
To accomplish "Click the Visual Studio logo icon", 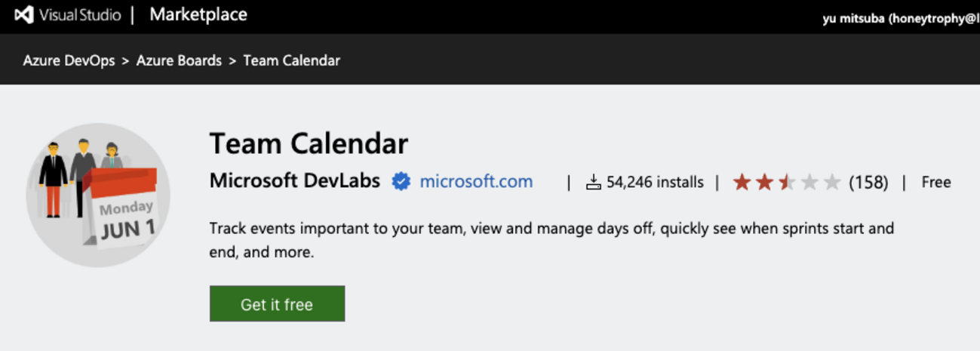I will click(23, 15).
